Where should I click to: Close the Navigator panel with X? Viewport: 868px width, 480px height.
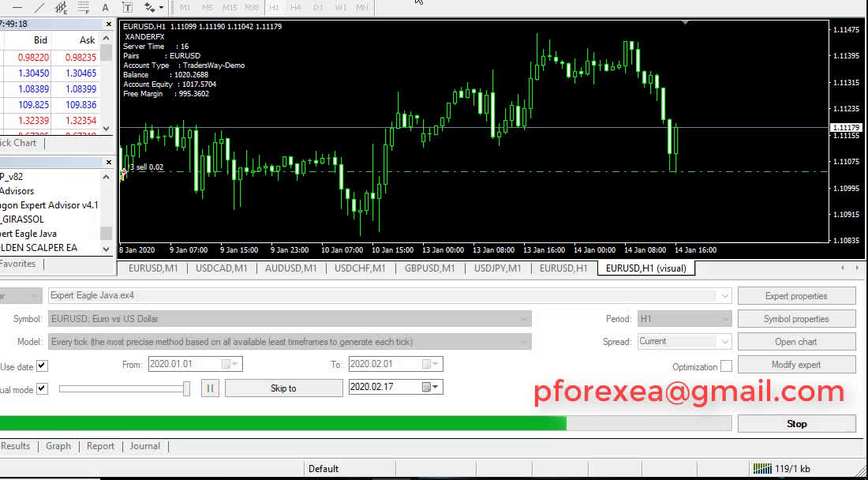(108, 162)
